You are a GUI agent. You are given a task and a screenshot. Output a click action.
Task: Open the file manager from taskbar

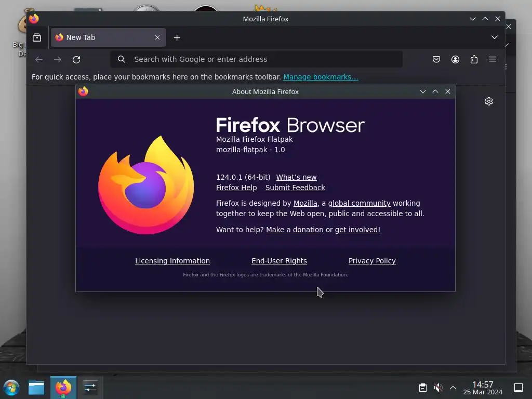coord(36,388)
